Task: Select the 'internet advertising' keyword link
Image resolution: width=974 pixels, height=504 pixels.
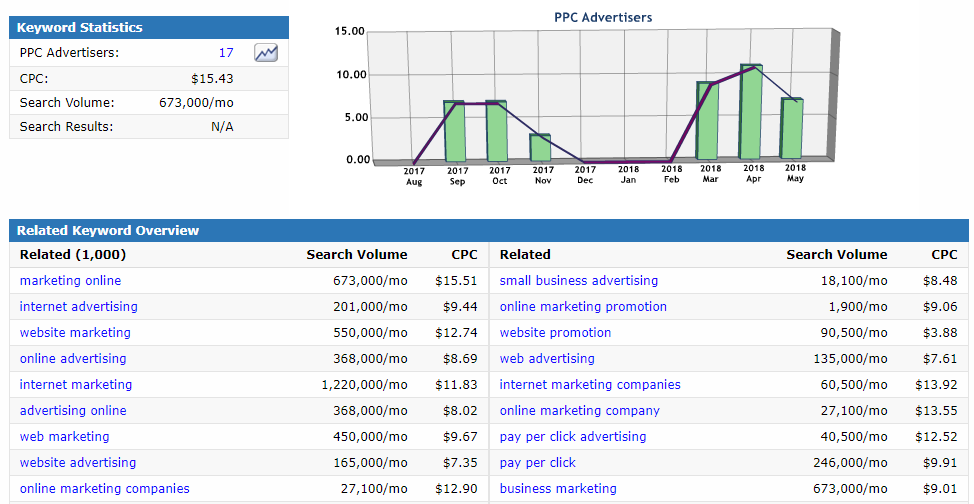Action: click(78, 307)
